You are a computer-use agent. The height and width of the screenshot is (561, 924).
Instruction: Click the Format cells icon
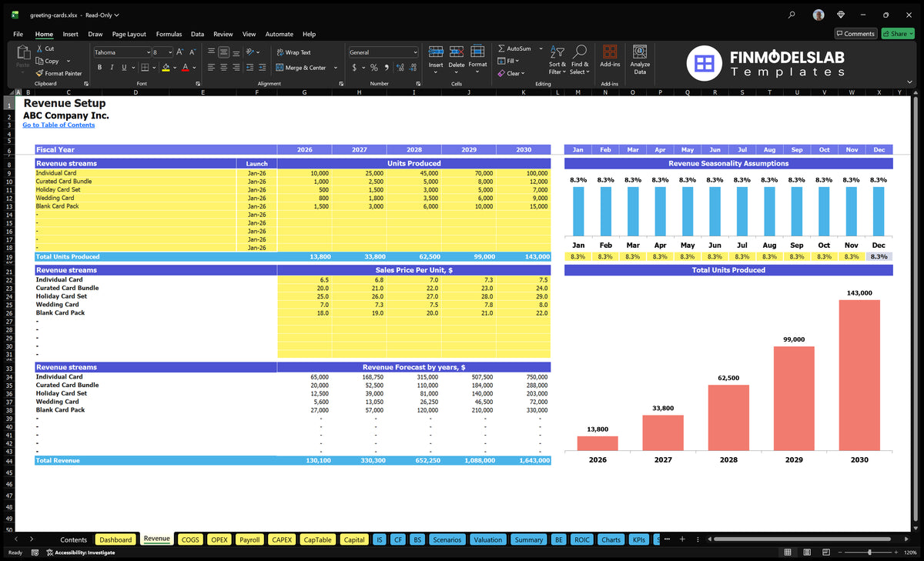click(x=477, y=52)
